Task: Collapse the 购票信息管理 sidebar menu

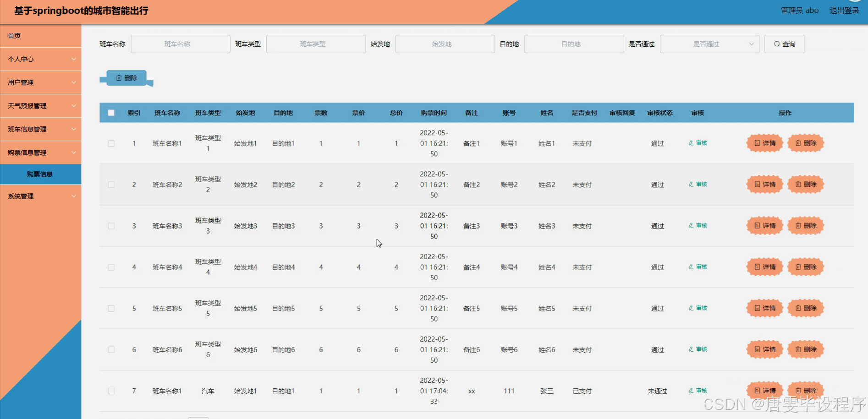Action: click(x=41, y=152)
